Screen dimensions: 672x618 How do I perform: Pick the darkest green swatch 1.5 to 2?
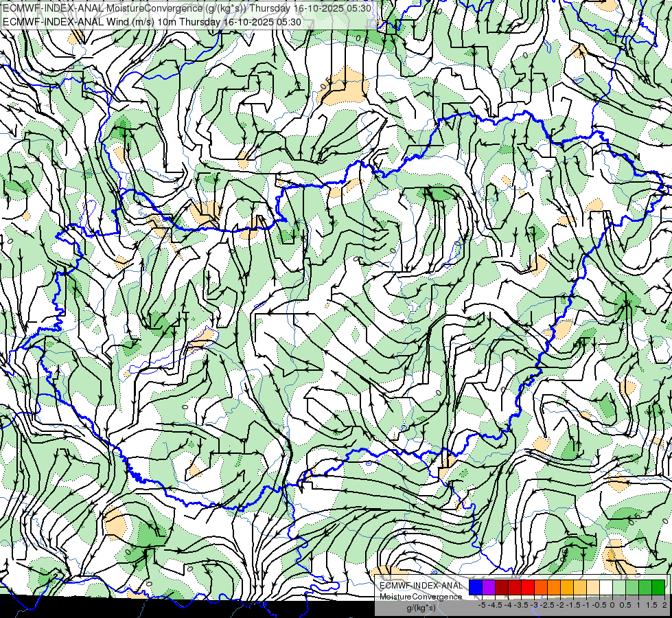(658, 587)
